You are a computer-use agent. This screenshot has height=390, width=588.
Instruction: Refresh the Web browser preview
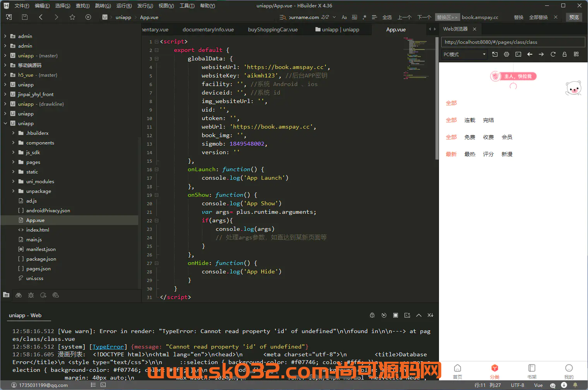tap(553, 54)
